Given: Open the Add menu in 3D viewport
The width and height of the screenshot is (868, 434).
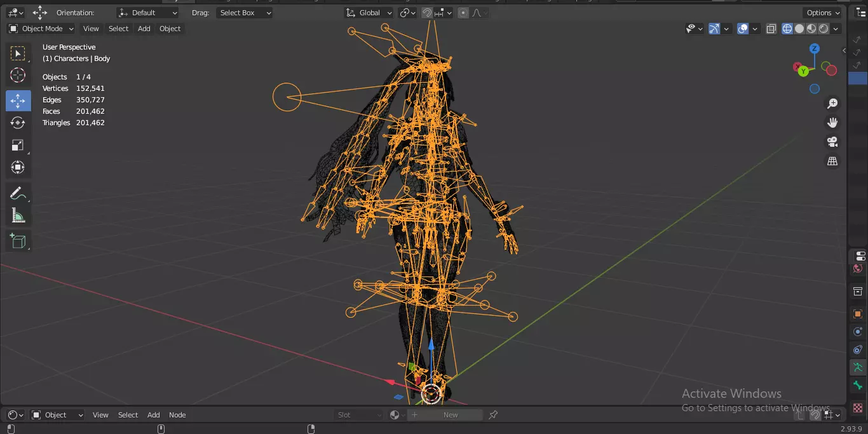Looking at the screenshot, I should (144, 29).
